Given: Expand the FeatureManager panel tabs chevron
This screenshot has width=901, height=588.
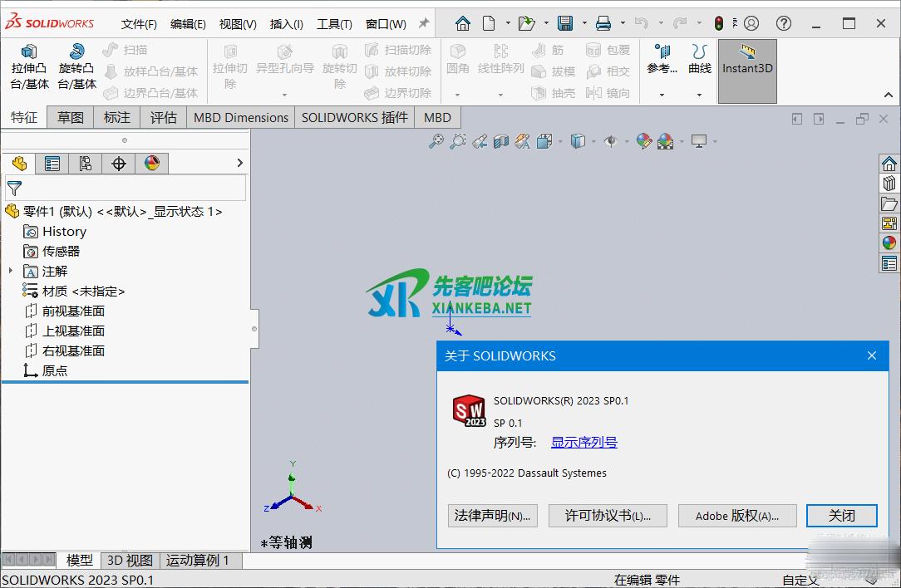Looking at the screenshot, I should 239,164.
